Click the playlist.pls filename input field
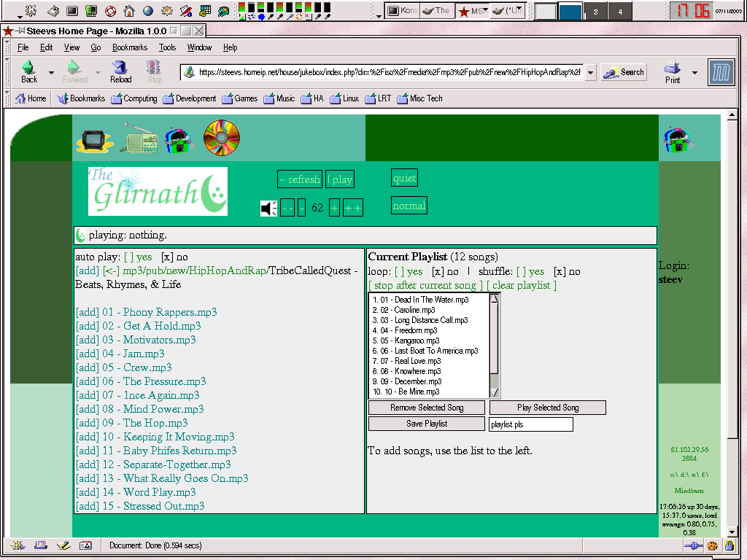Image resolution: width=747 pixels, height=560 pixels. point(530,424)
